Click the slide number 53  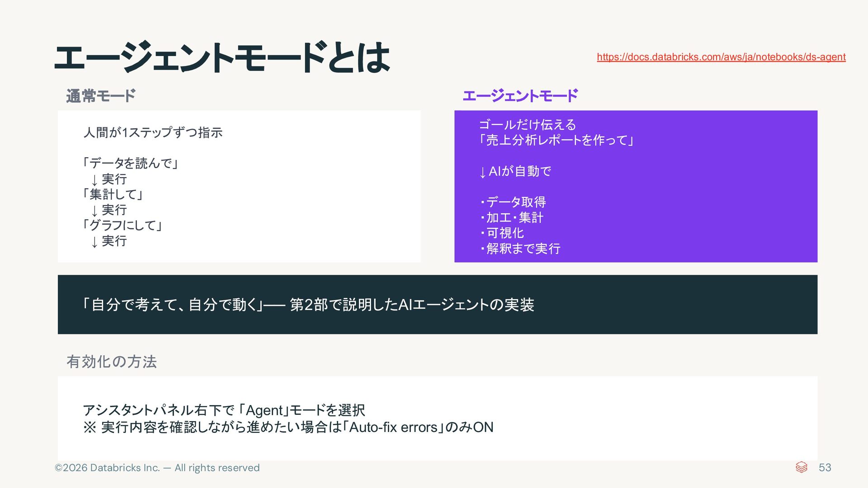tap(825, 467)
